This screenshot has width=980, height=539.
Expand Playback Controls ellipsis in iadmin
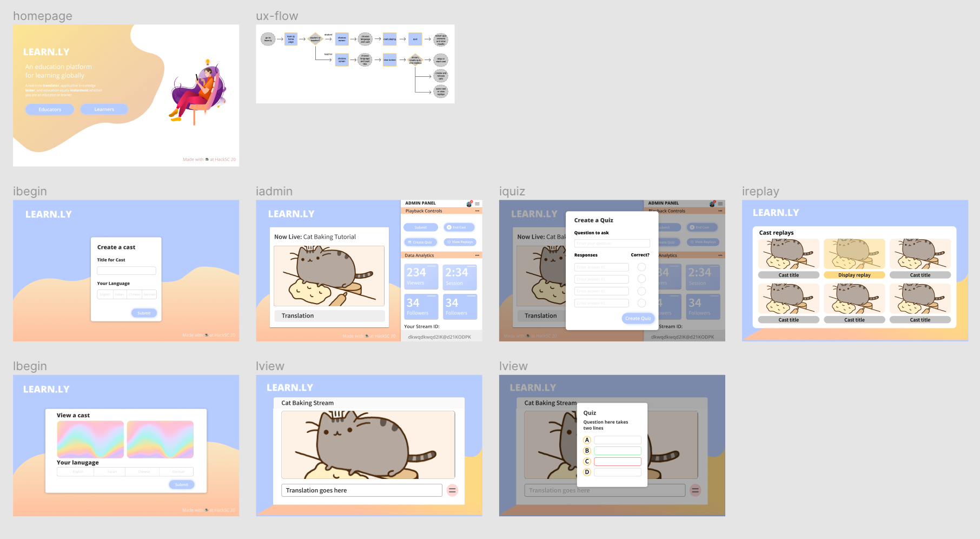pyautogui.click(x=477, y=211)
